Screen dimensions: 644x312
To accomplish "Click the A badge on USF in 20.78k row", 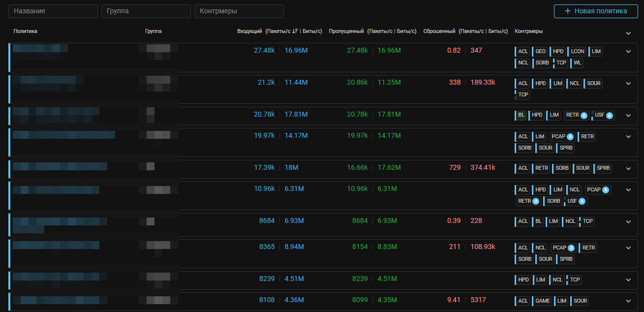I will [609, 115].
